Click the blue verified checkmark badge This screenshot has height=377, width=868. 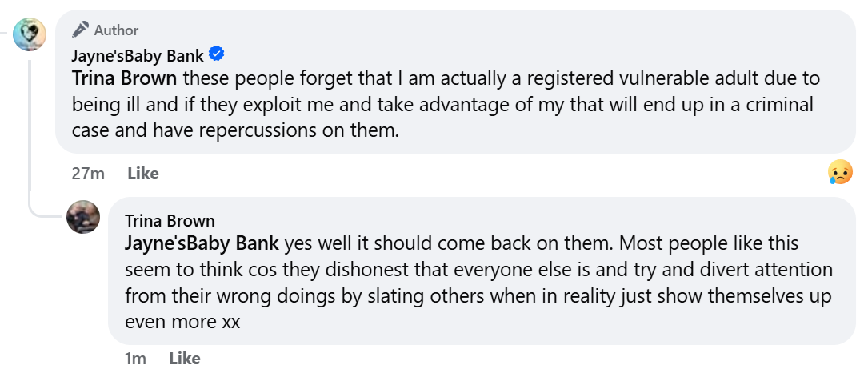pos(217,54)
